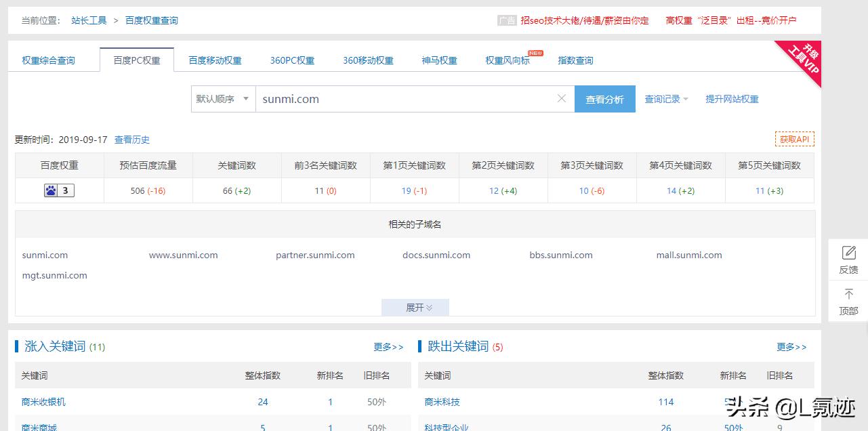This screenshot has width=868, height=431.
Task: Click the 广告 label next to the SEO ad
Action: [506, 20]
